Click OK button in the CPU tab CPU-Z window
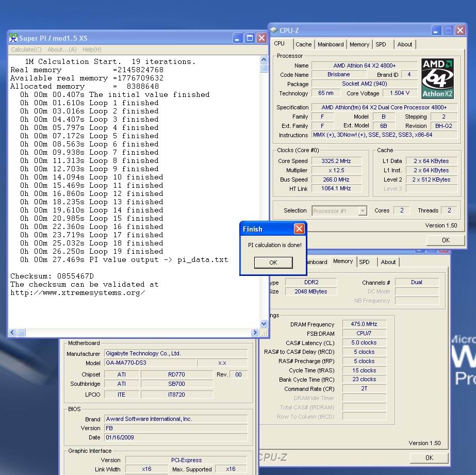Screen dimensions: 476x475 [x=446, y=240]
